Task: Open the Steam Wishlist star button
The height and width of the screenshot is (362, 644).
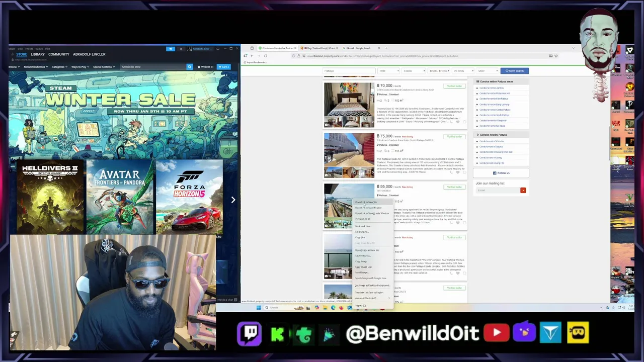Action: (205, 67)
